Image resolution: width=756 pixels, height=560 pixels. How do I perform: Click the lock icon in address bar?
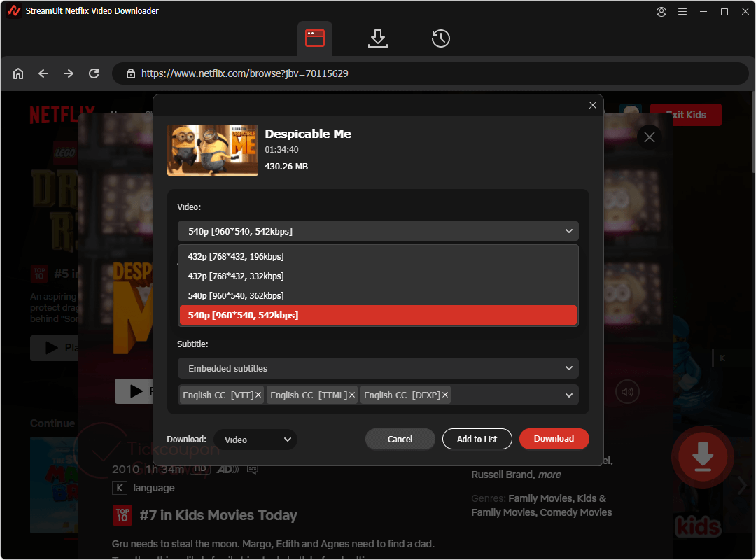(131, 73)
